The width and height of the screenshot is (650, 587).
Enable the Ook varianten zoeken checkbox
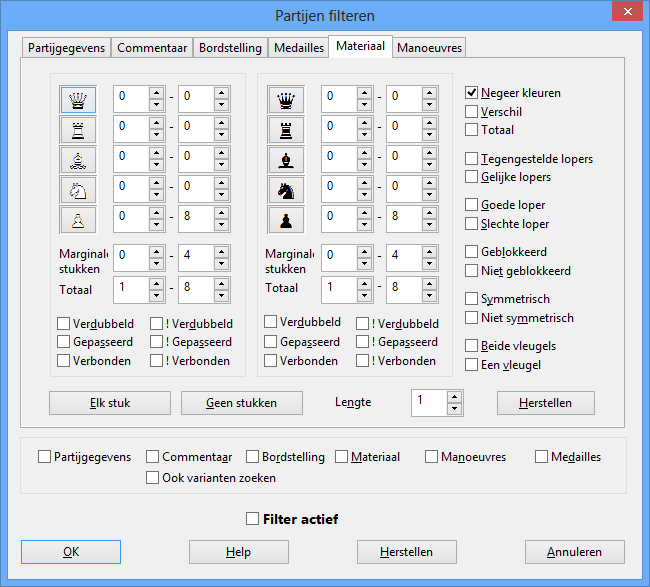click(153, 478)
